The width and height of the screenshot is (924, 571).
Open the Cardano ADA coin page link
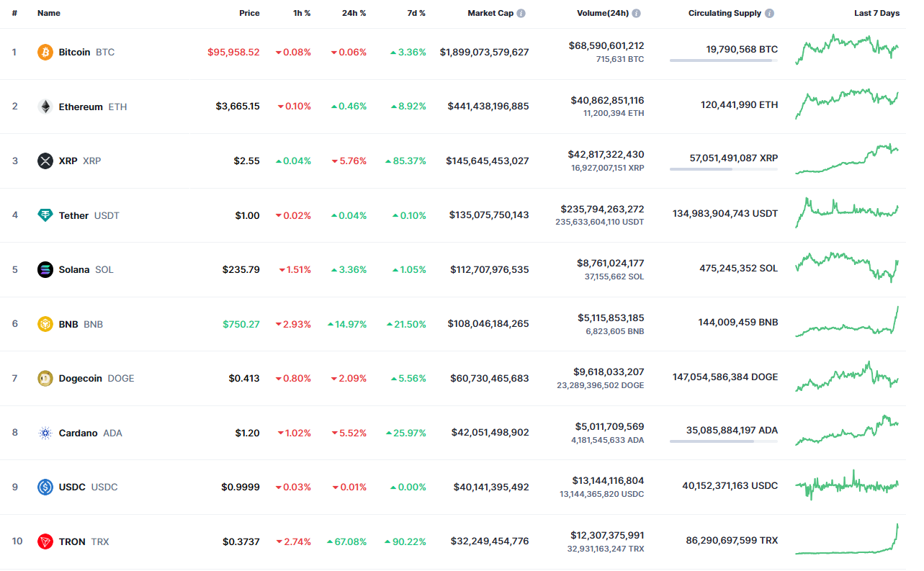pos(91,433)
